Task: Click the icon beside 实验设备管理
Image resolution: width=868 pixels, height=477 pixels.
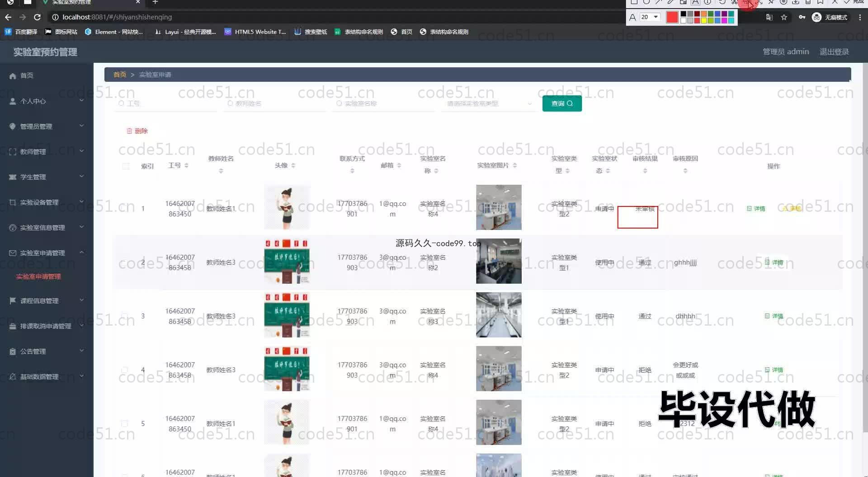Action: click(13, 202)
